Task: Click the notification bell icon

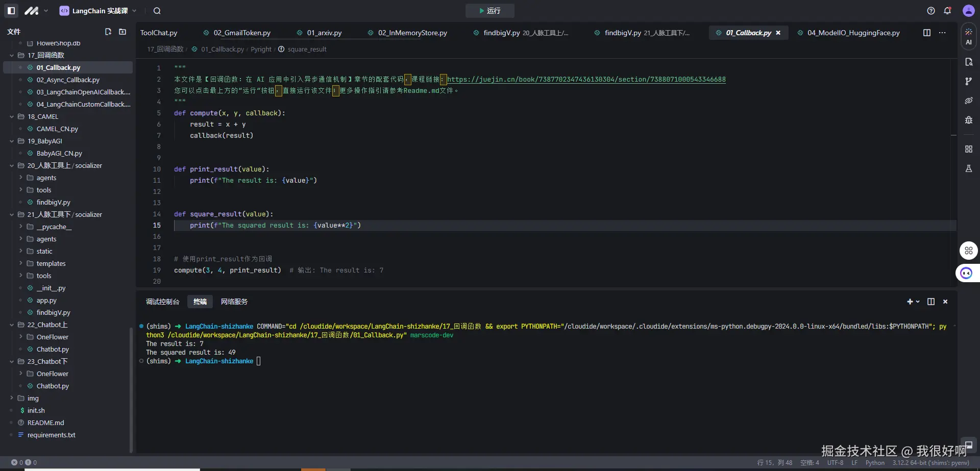Action: pyautogui.click(x=947, y=11)
